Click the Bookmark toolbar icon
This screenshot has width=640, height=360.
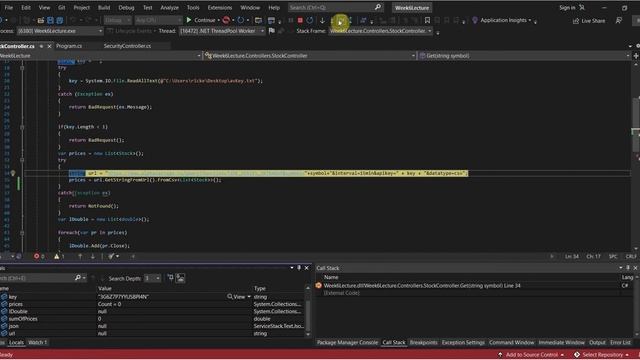pyautogui.click(x=427, y=20)
